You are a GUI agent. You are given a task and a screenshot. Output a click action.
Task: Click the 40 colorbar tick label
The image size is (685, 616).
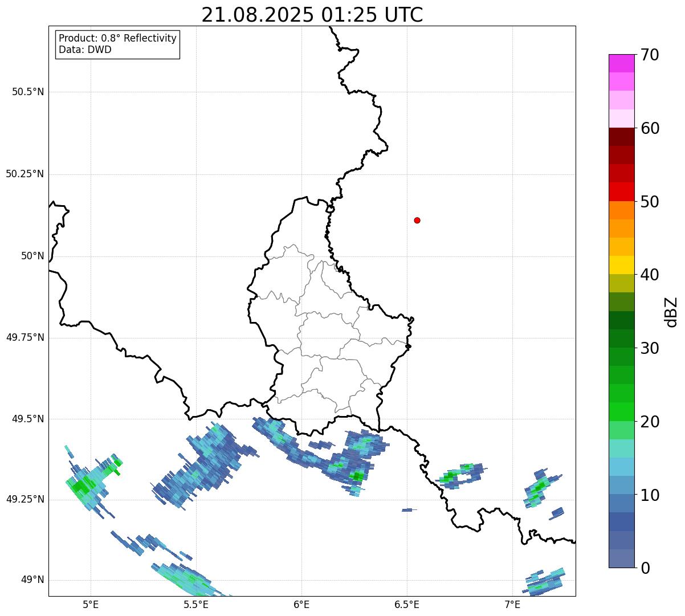(650, 275)
